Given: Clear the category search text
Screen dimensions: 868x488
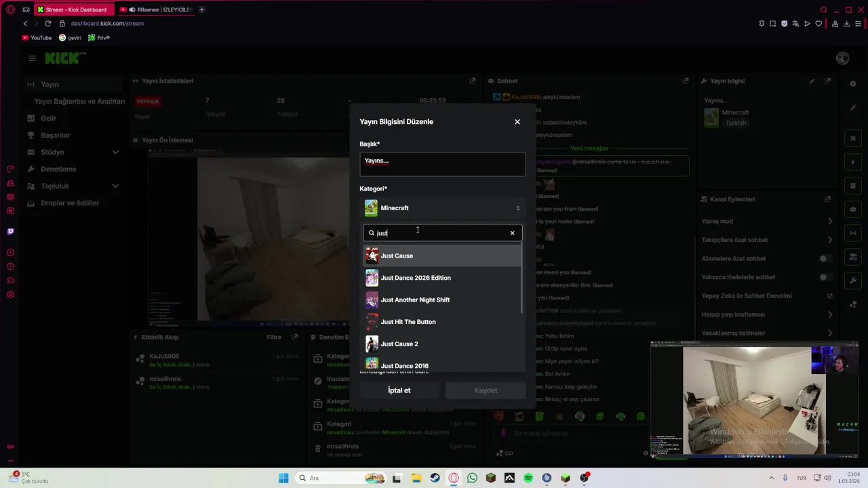Looking at the screenshot, I should pos(512,233).
